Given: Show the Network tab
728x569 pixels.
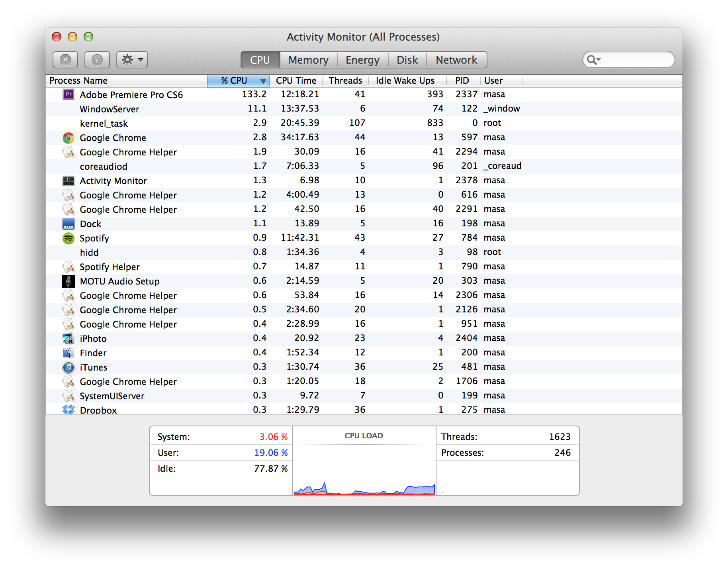Looking at the screenshot, I should (x=456, y=60).
